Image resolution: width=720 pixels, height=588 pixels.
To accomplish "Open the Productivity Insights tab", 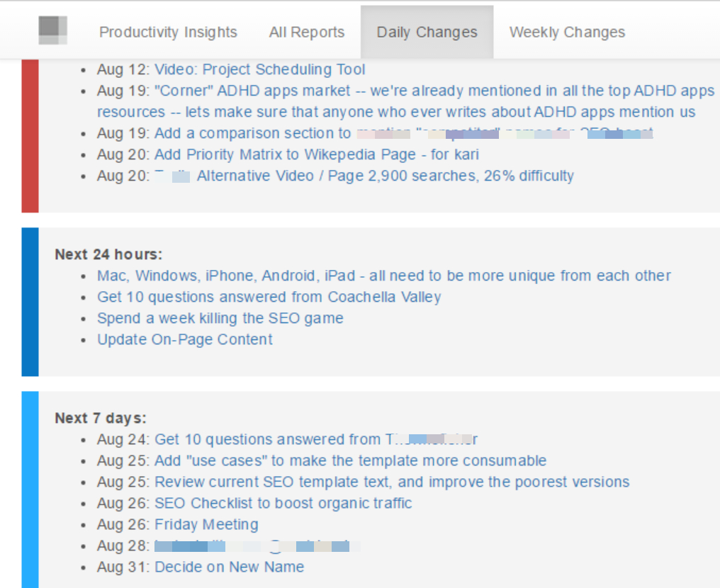I will point(168,33).
